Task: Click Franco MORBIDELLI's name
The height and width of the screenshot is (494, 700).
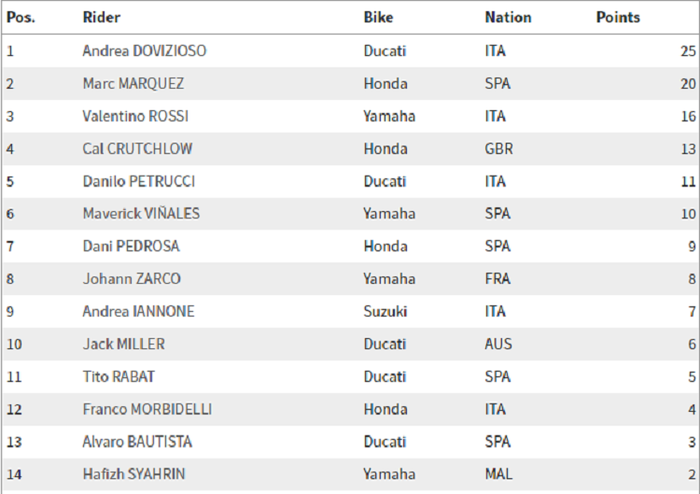Action: pyautogui.click(x=147, y=409)
